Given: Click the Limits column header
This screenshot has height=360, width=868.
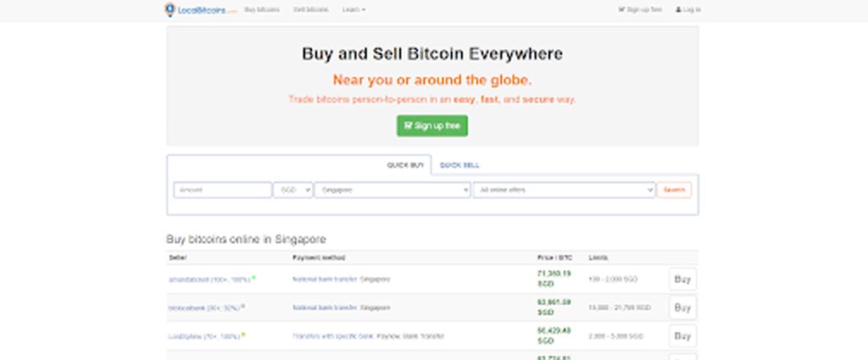Looking at the screenshot, I should pyautogui.click(x=598, y=258).
